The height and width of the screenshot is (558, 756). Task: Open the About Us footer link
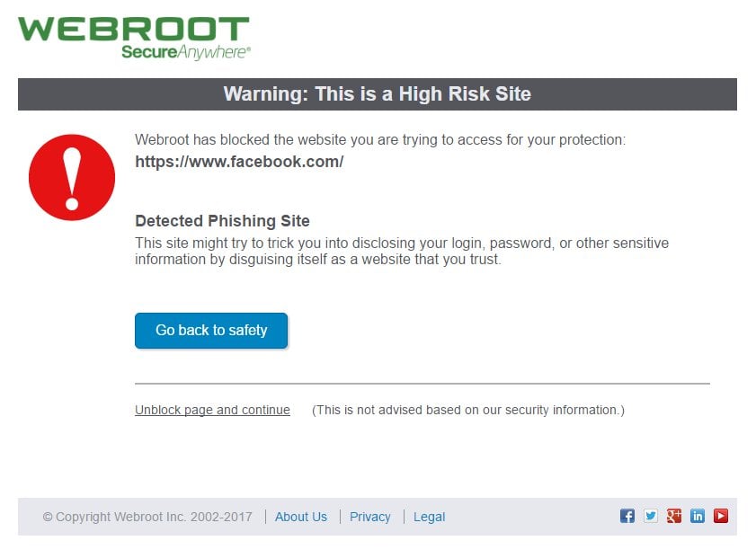[x=301, y=517]
